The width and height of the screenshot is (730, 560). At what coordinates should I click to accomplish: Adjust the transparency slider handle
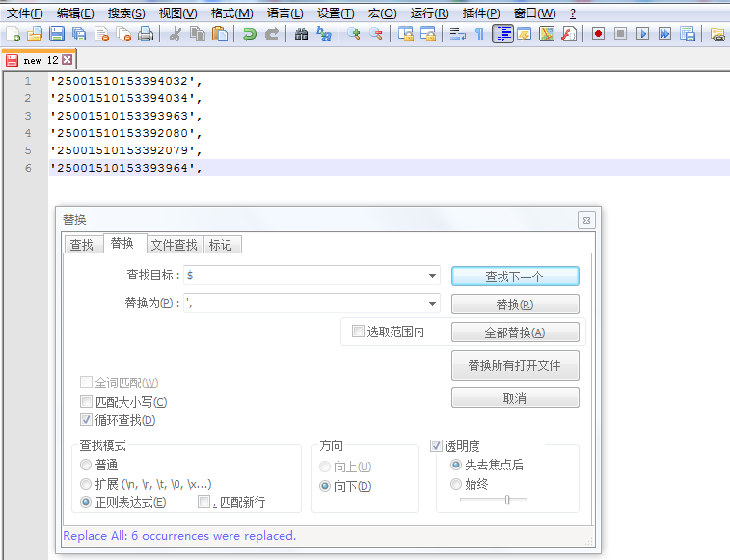point(507,500)
